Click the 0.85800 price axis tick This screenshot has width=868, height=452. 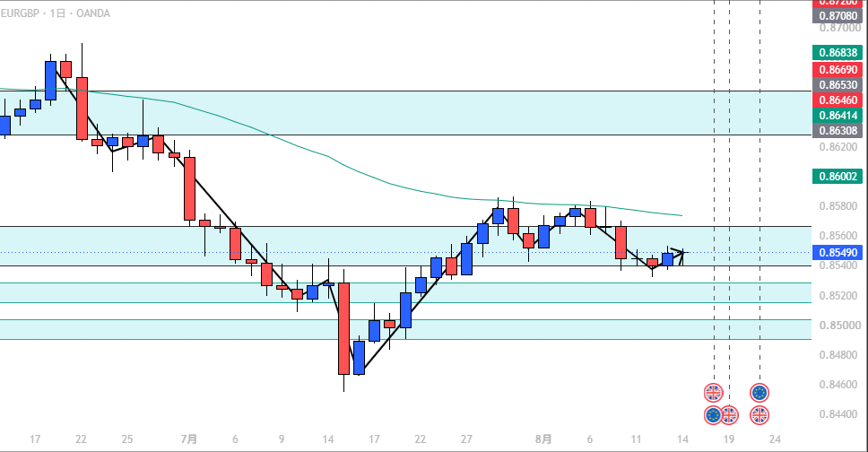tap(840, 206)
